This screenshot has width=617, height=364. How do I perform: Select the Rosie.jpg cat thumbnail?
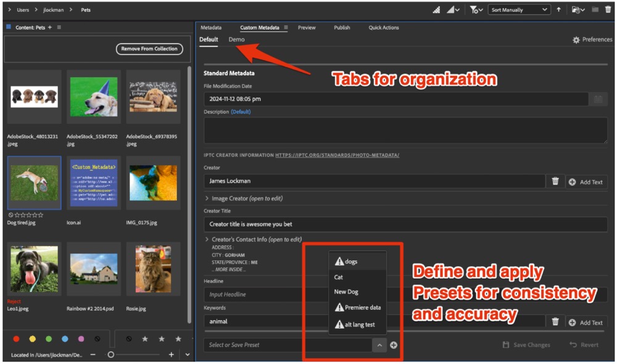(x=153, y=268)
